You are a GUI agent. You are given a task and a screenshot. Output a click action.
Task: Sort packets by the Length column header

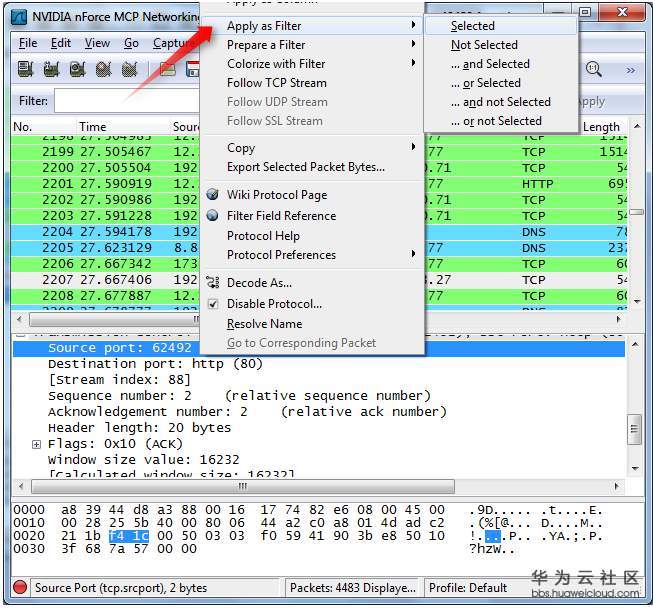tap(601, 127)
